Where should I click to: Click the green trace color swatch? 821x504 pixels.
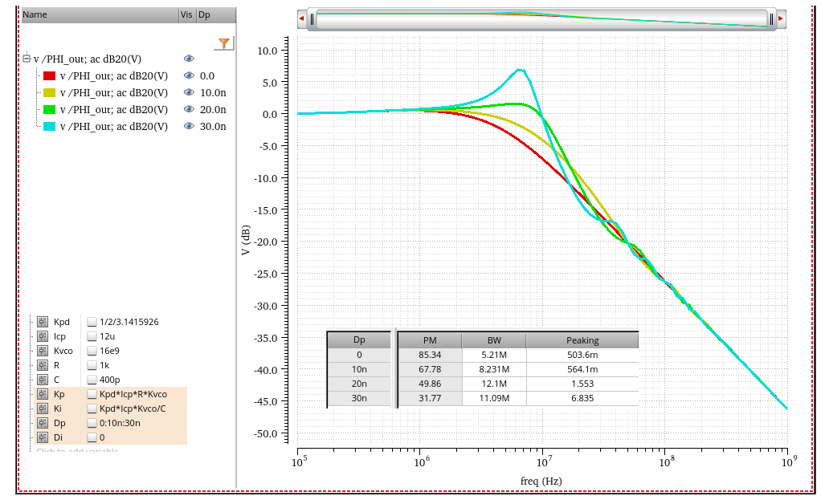point(49,109)
